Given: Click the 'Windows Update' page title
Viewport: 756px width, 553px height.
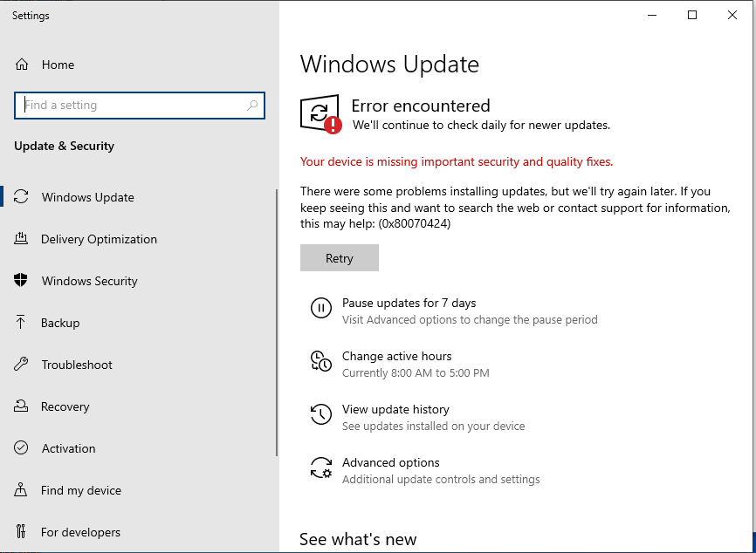Looking at the screenshot, I should pyautogui.click(x=389, y=65).
